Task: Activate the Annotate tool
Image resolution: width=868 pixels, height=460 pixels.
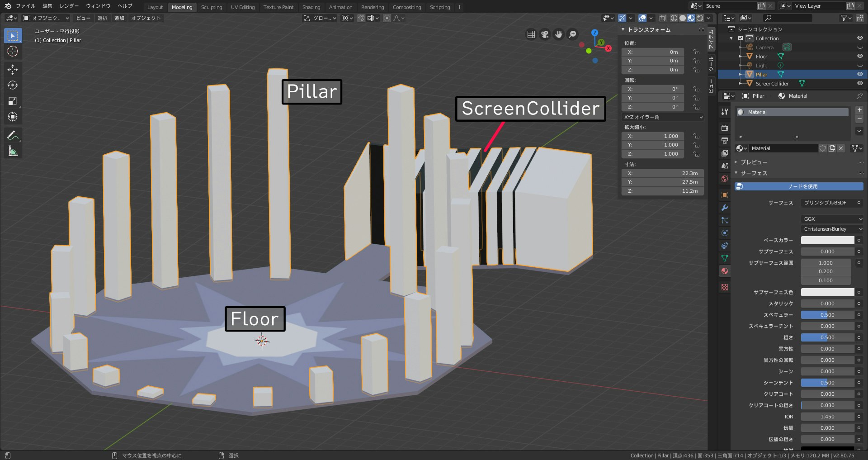Action: [x=13, y=134]
